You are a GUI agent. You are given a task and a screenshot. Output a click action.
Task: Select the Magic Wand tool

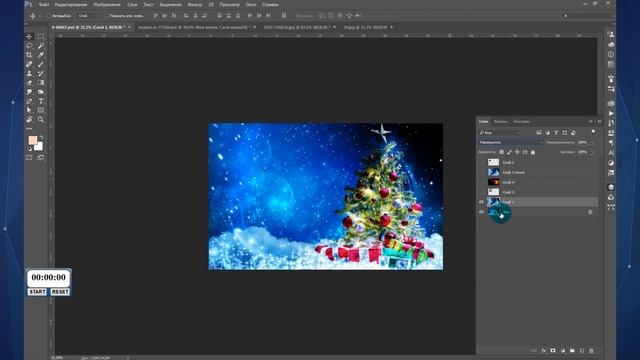(x=41, y=46)
